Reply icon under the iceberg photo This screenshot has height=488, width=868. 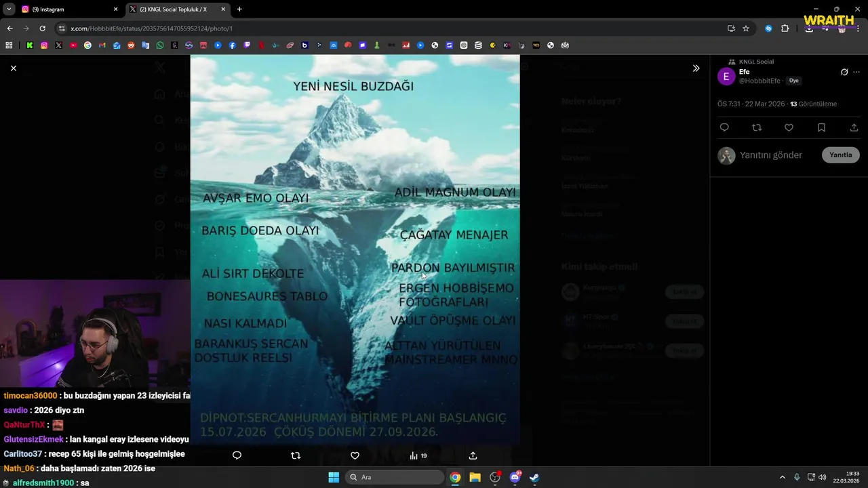[x=237, y=455]
